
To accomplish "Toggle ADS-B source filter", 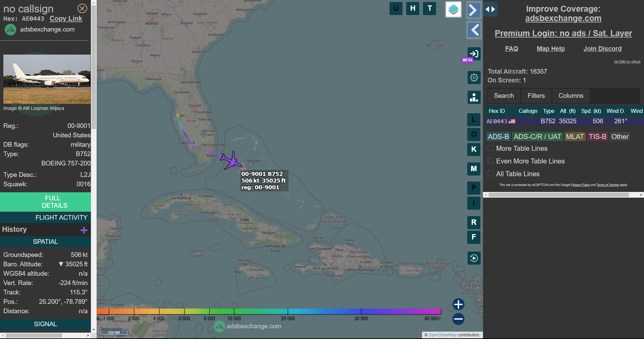I will [x=498, y=137].
